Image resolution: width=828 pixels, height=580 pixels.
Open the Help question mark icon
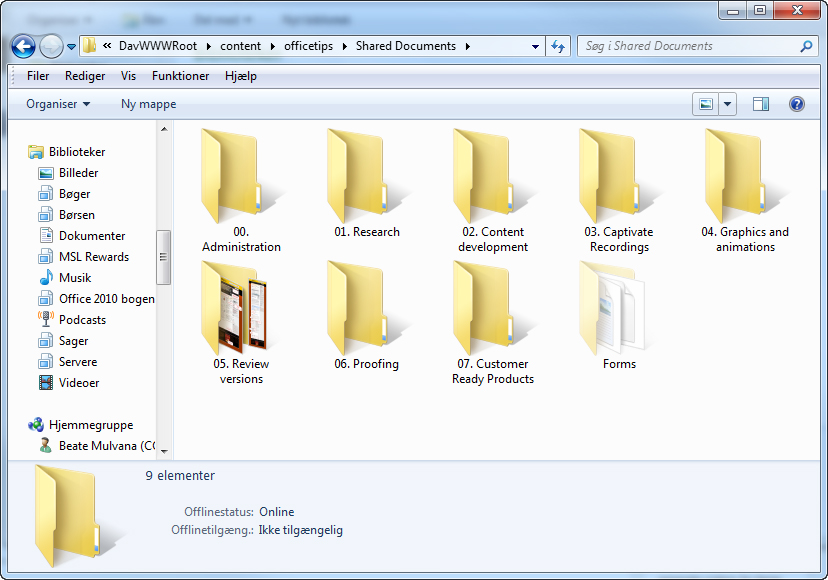pyautogui.click(x=796, y=104)
